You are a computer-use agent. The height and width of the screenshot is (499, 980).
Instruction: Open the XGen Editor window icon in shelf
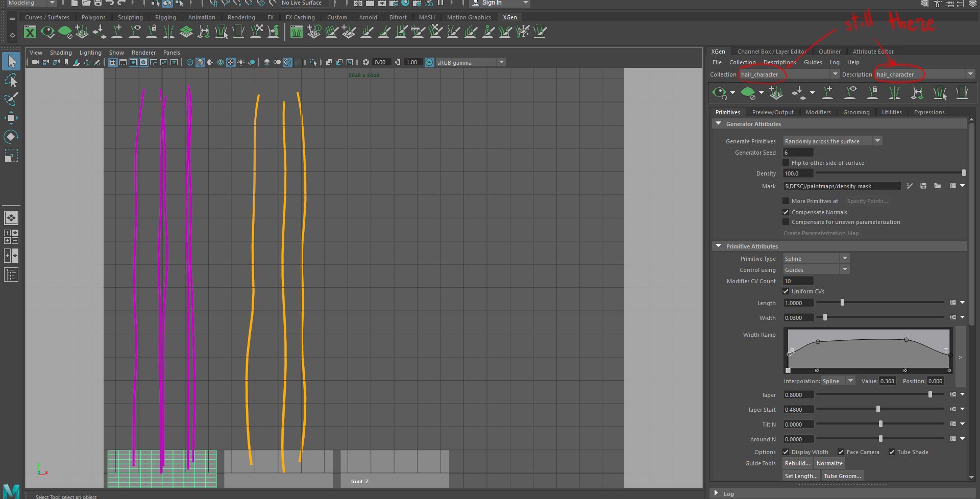[30, 32]
